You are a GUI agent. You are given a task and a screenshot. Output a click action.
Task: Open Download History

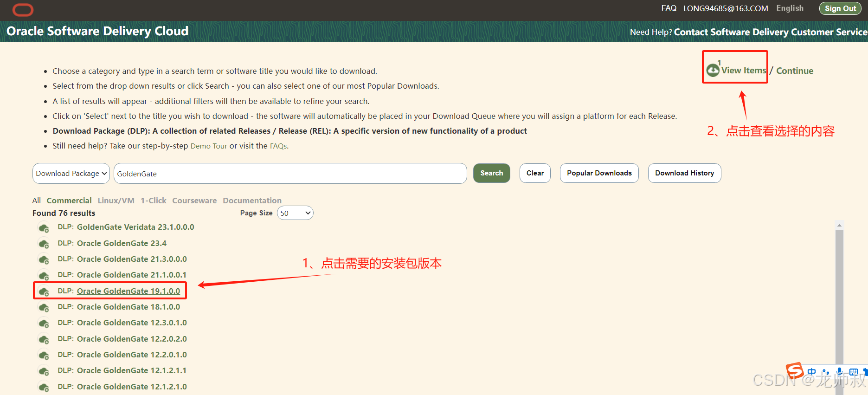pyautogui.click(x=685, y=173)
